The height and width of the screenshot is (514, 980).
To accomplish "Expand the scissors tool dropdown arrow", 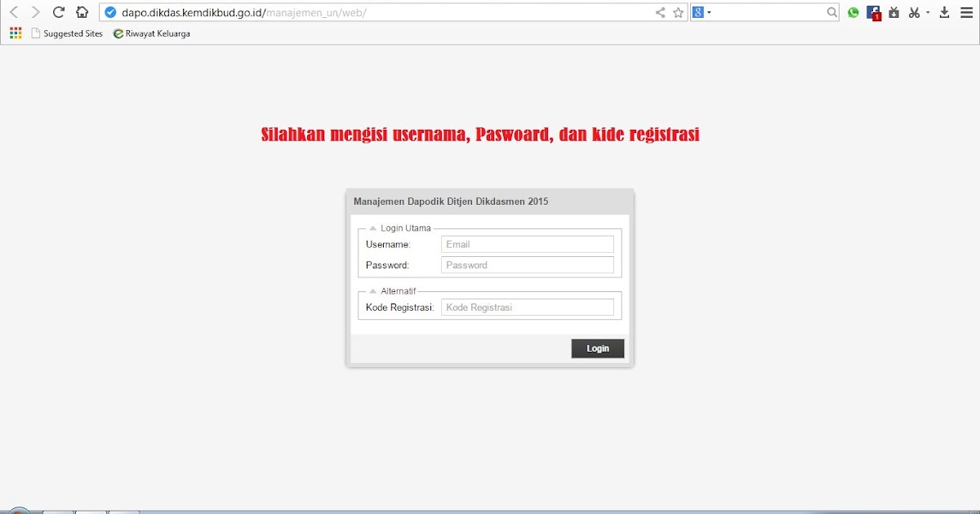I will [x=928, y=13].
